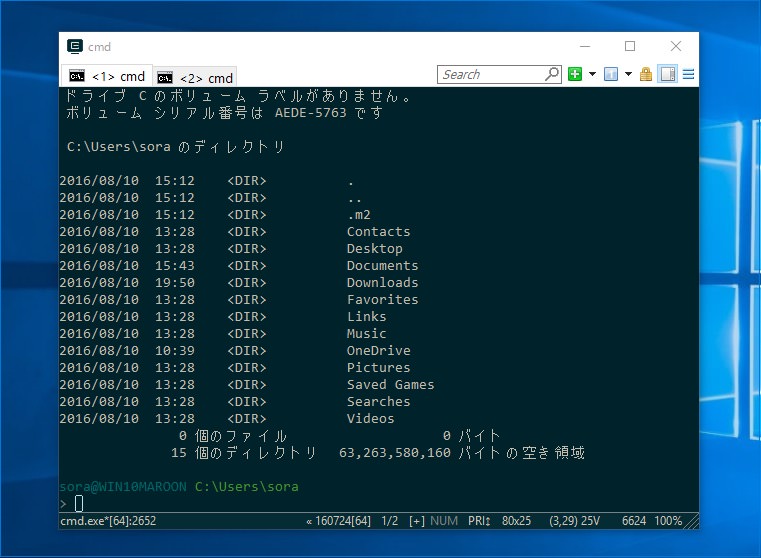Click the Documents directory name
Screen dimensions: 761x558
[382, 266]
